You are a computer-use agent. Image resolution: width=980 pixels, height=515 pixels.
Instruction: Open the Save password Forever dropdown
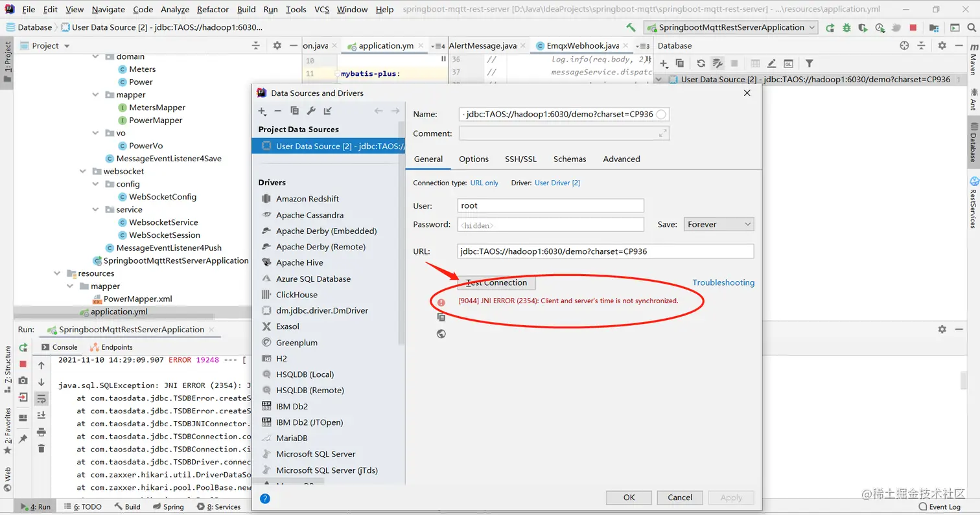pyautogui.click(x=719, y=224)
